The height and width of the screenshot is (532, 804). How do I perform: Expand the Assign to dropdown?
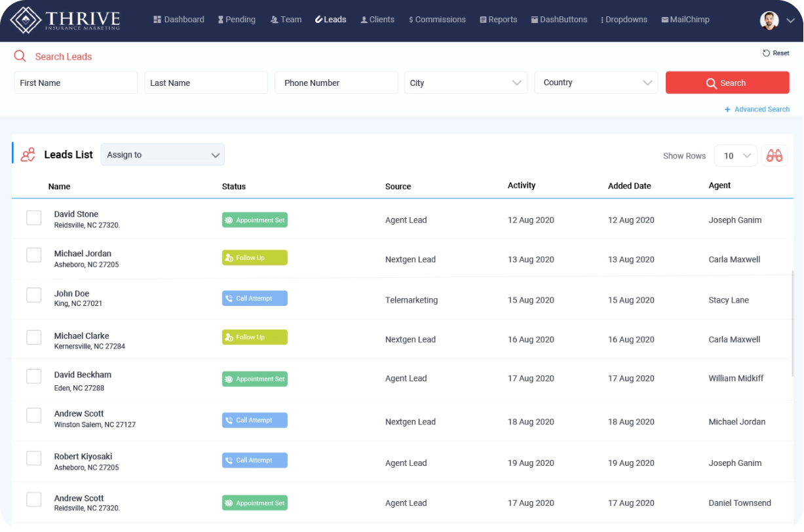(163, 155)
